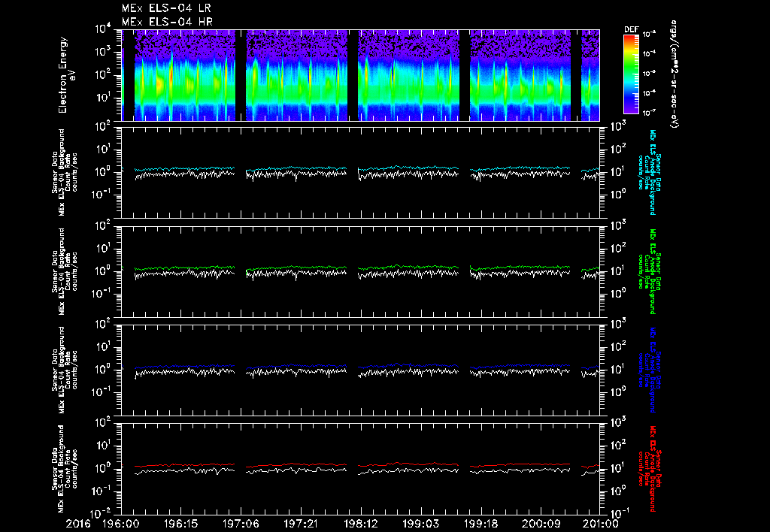The image size is (770, 532).
Task: Select the DEF rainbow color bar
Action: click(x=631, y=75)
